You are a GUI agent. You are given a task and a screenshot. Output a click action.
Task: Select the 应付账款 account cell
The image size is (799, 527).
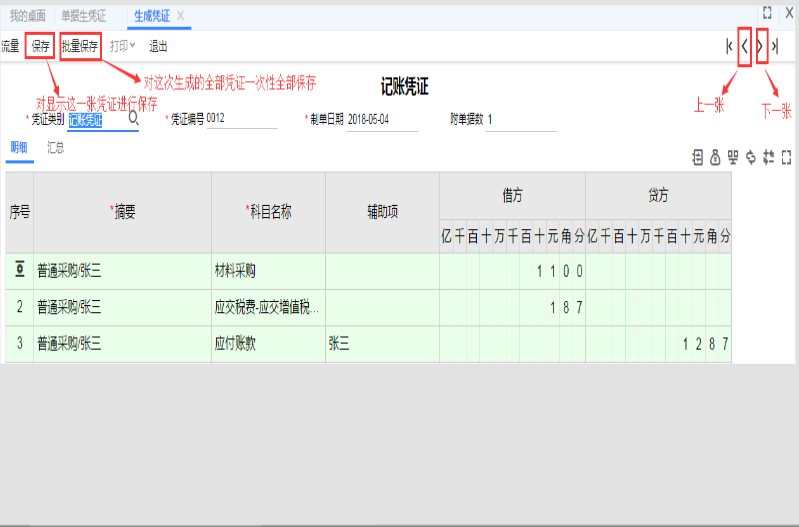[x=267, y=344]
